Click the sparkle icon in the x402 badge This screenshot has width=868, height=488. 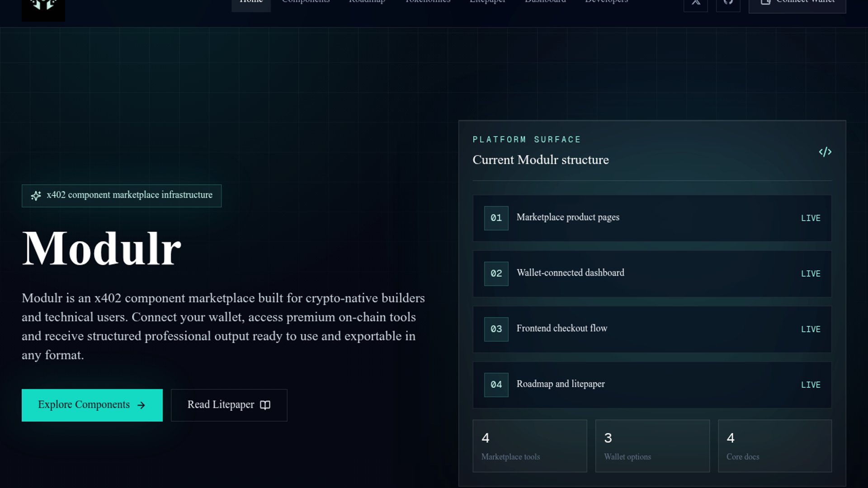pyautogui.click(x=36, y=196)
